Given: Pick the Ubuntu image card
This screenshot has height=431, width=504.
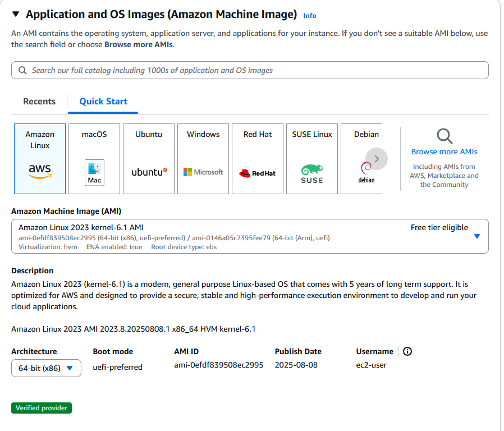Looking at the screenshot, I should point(148,158).
